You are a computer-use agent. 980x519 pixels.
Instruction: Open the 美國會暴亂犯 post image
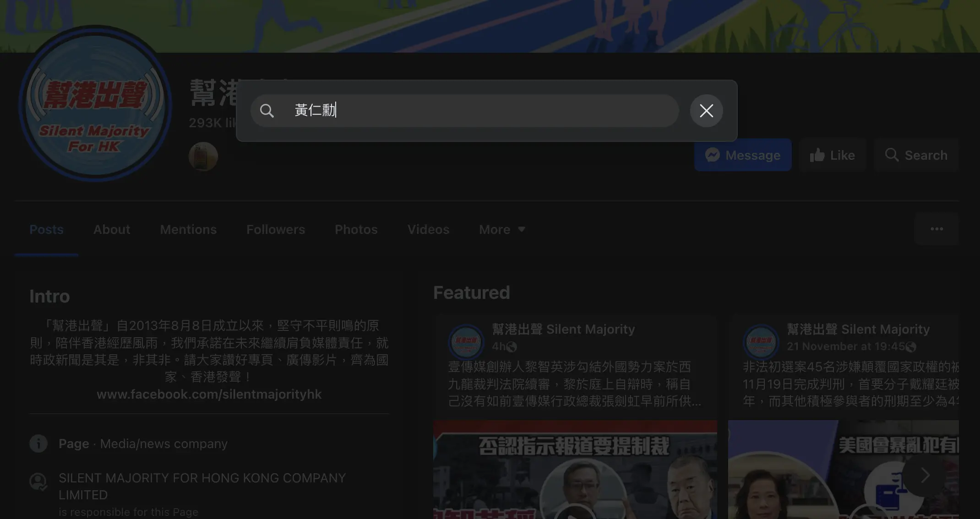tap(844, 470)
